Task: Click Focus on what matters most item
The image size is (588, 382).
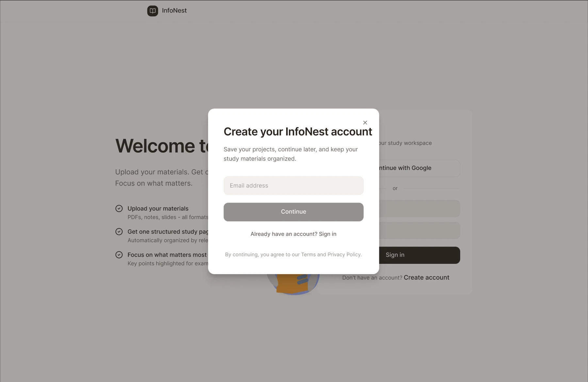Action: [162, 259]
